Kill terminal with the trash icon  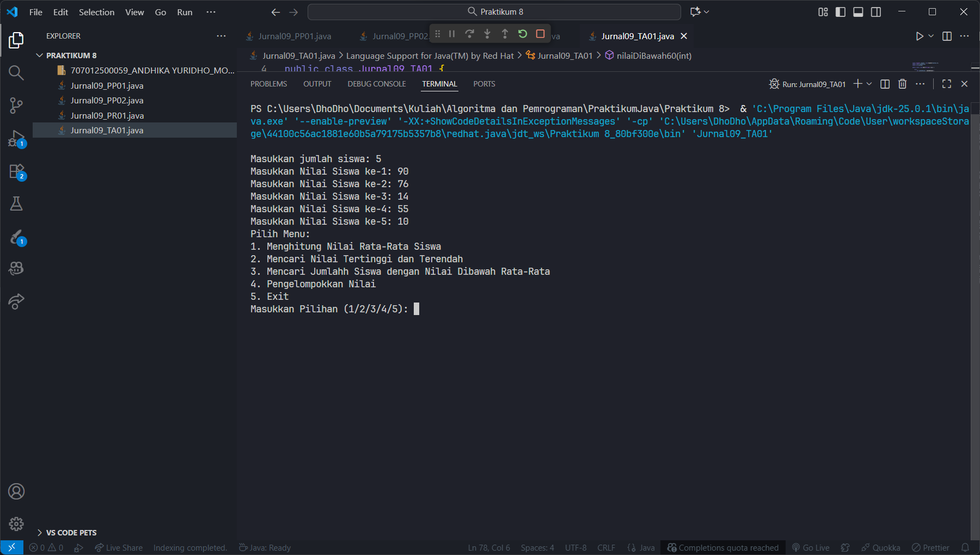[x=902, y=84]
